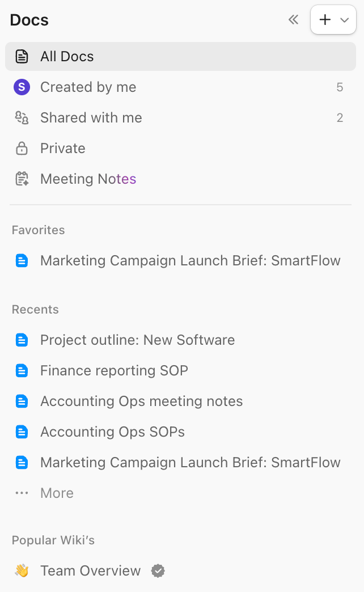The height and width of the screenshot is (592, 364).
Task: Collapse the Docs sidebar with the double chevron
Action: pyautogui.click(x=293, y=19)
